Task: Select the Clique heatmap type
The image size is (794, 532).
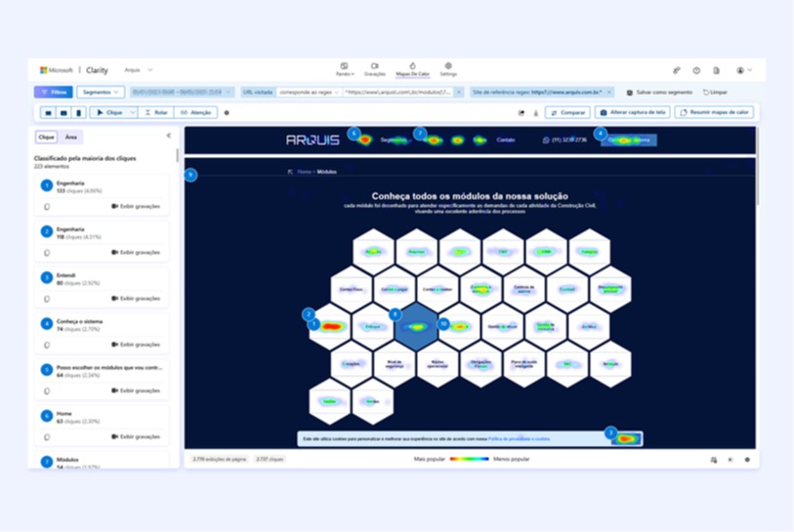Action: (x=109, y=112)
